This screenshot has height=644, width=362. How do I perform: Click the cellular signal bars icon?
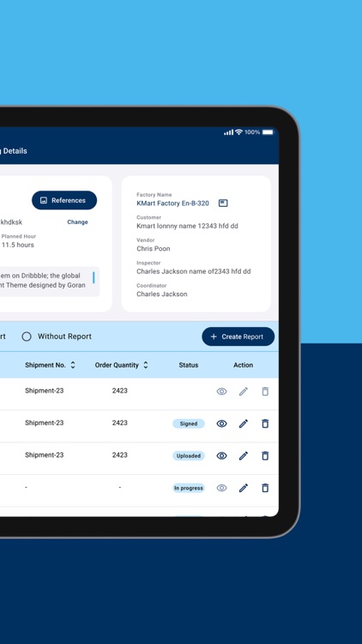point(229,132)
